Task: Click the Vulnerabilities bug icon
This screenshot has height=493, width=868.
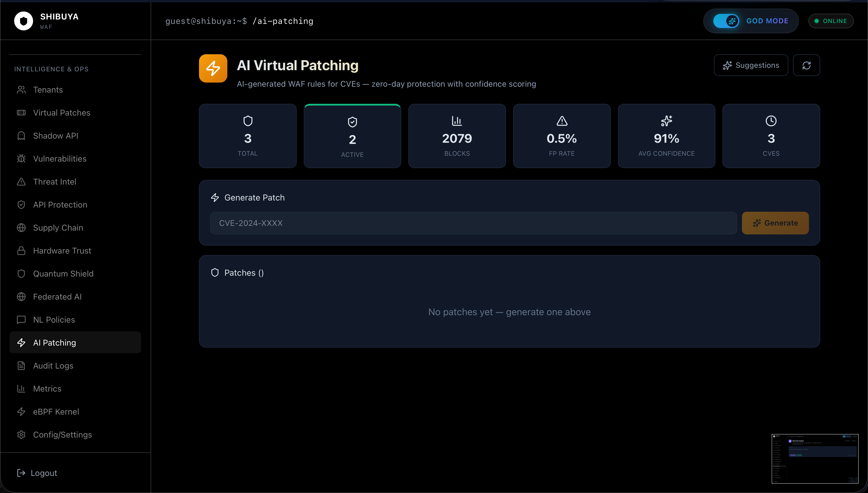Action: [21, 159]
